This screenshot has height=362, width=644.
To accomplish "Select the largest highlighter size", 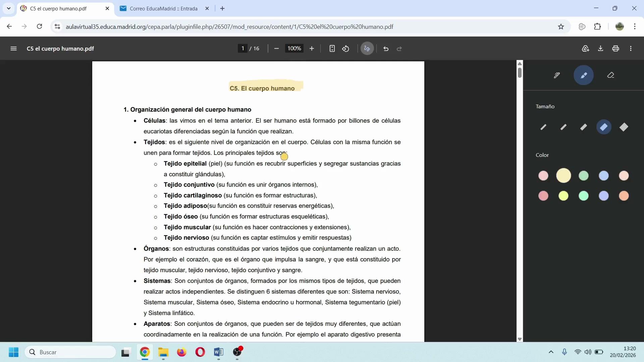I will (x=624, y=127).
